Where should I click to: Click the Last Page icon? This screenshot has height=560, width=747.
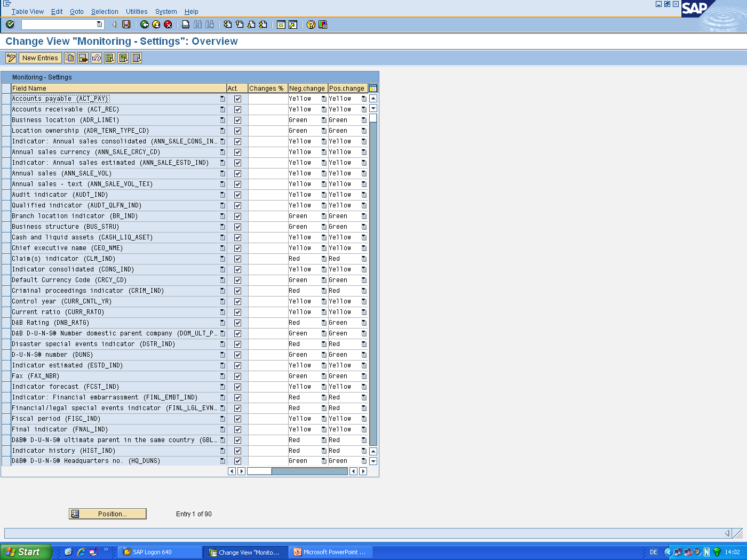point(263,25)
